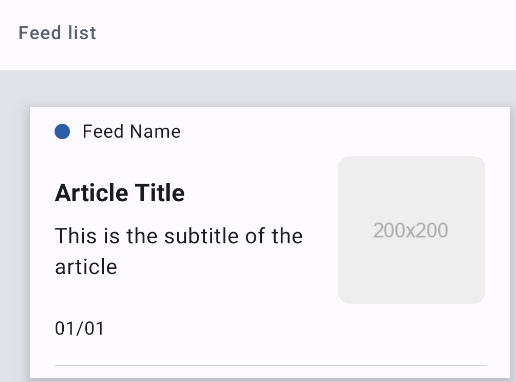The image size is (516, 382).
Task: Open the 200x200 article thumbnail
Action: 411,230
